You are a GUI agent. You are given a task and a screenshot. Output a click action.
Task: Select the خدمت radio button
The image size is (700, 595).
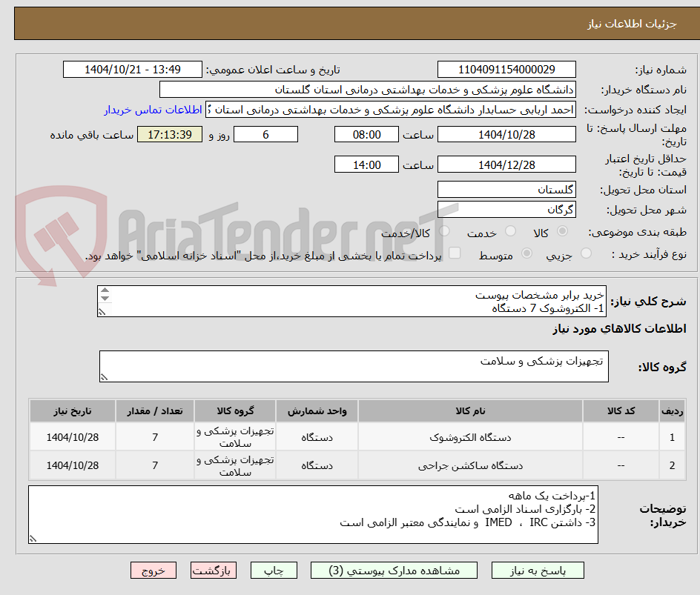pyautogui.click(x=510, y=231)
